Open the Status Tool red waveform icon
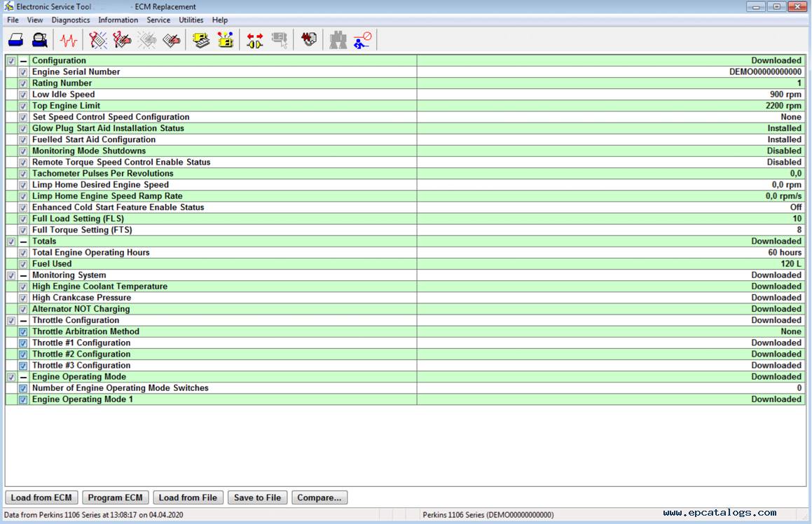The height and width of the screenshot is (524, 812). [x=69, y=40]
